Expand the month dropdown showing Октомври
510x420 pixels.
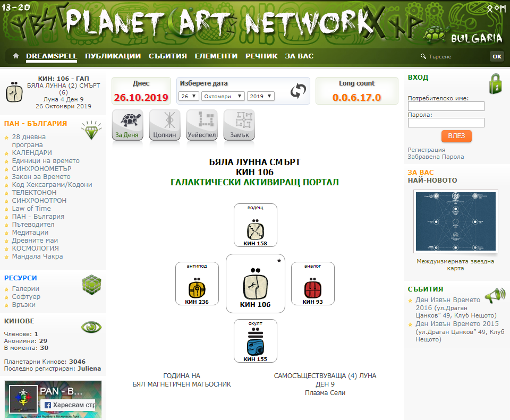(223, 96)
